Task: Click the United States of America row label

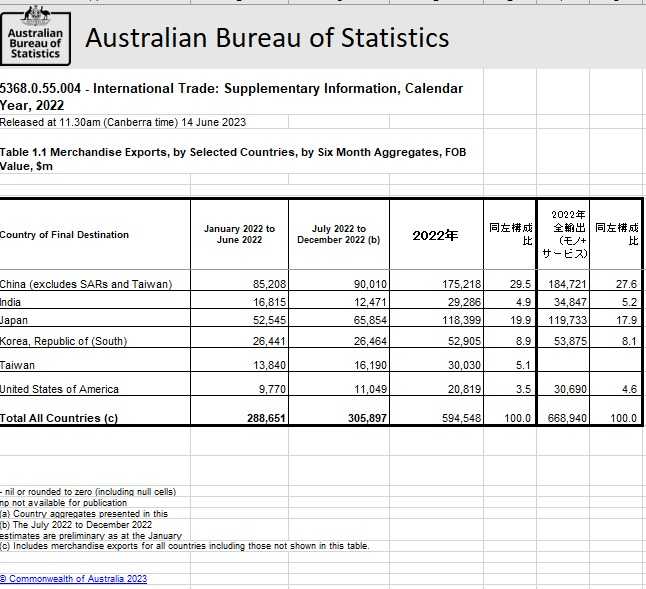Action: [x=59, y=389]
